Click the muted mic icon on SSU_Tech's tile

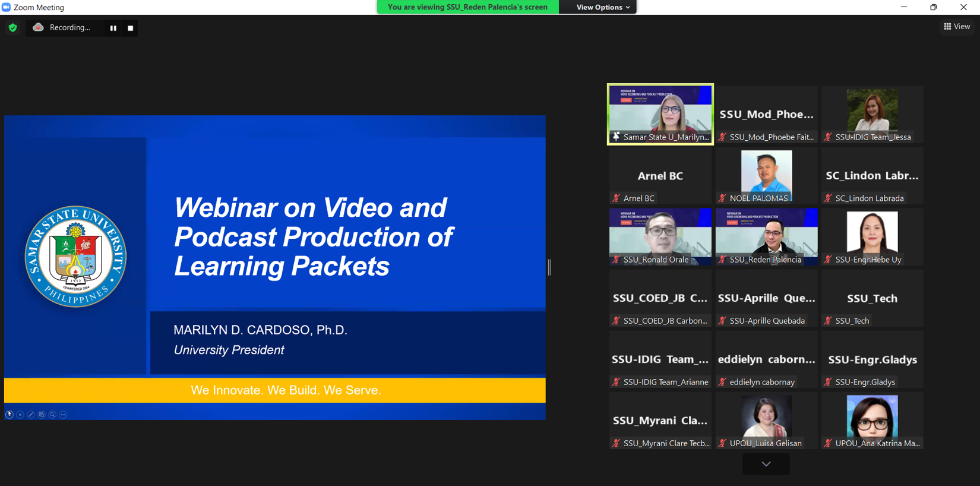pyautogui.click(x=828, y=321)
